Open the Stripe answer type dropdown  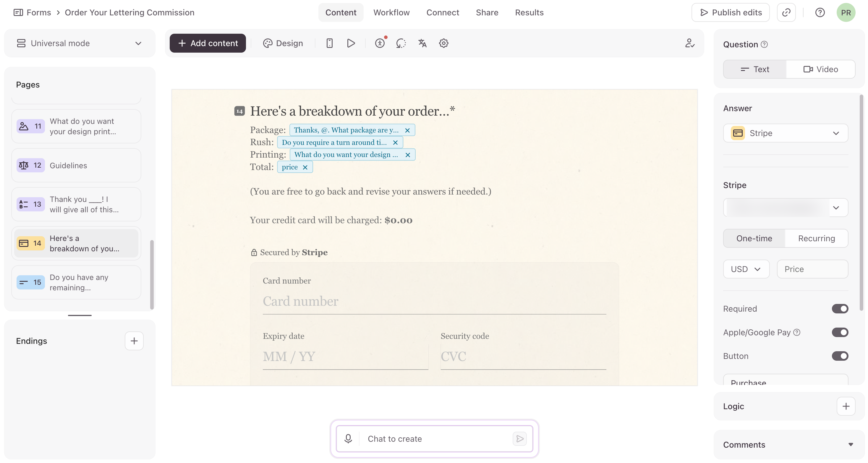point(786,133)
